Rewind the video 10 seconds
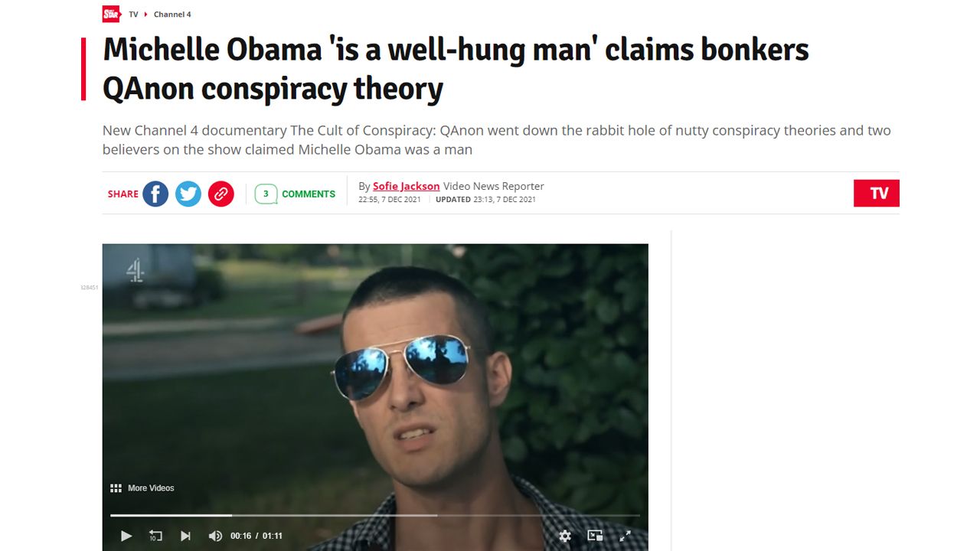This screenshot has width=980, height=551. tap(155, 536)
